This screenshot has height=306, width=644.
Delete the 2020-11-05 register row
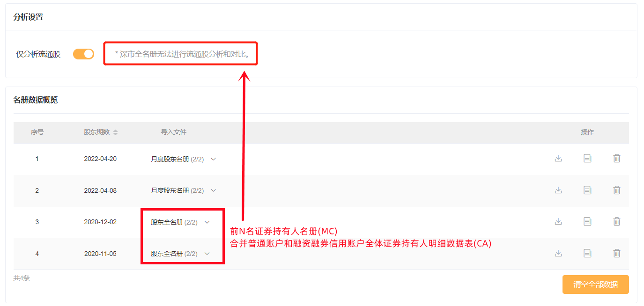(x=617, y=253)
